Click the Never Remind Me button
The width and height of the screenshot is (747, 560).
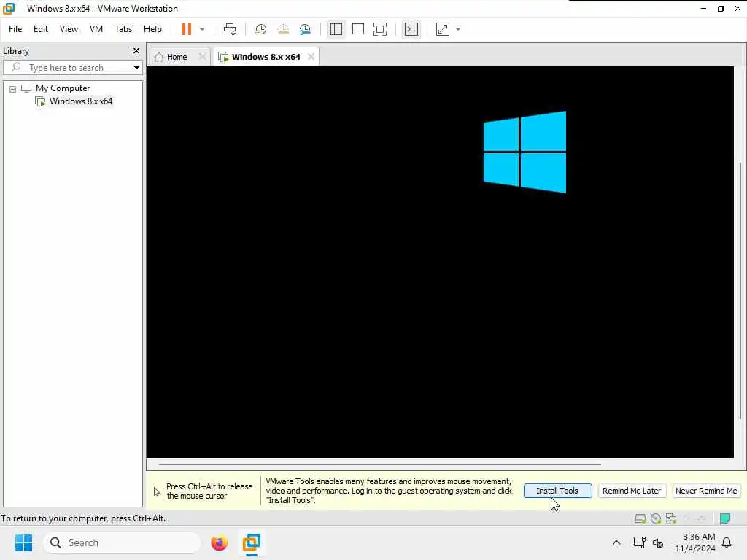click(x=706, y=491)
